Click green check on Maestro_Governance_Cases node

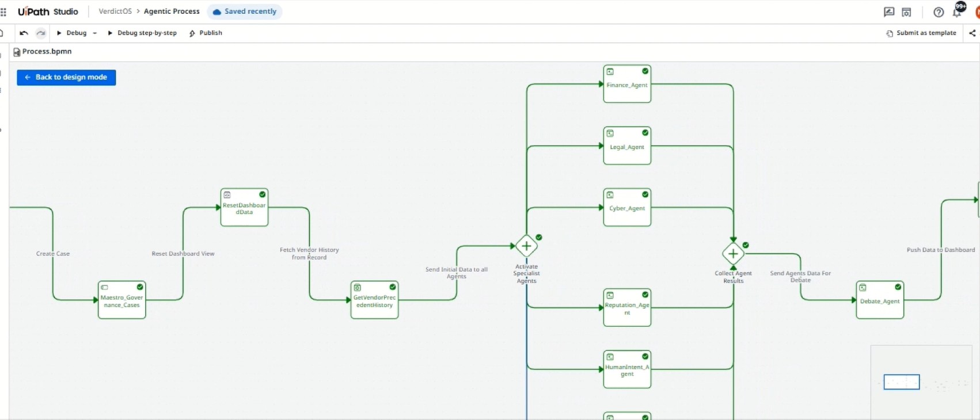click(x=139, y=287)
